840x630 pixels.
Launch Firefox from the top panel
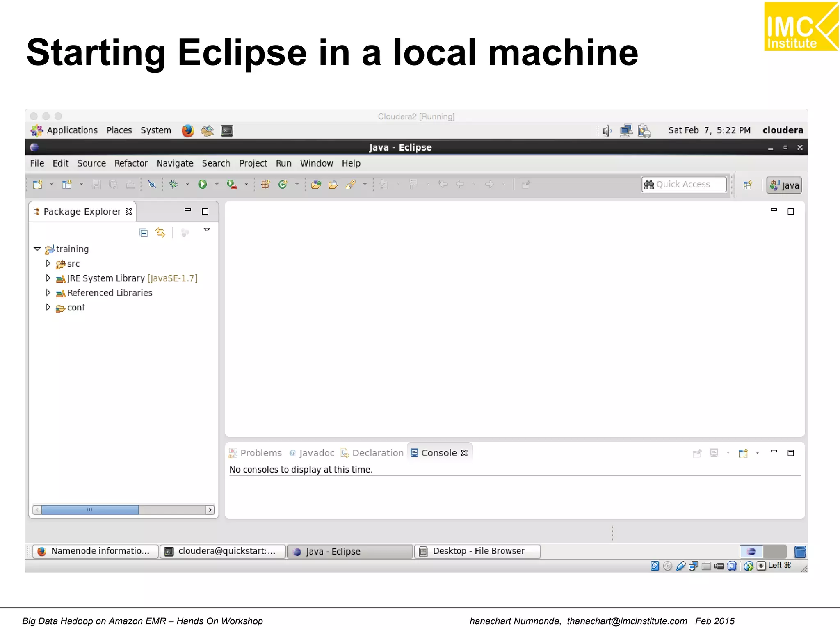(187, 130)
